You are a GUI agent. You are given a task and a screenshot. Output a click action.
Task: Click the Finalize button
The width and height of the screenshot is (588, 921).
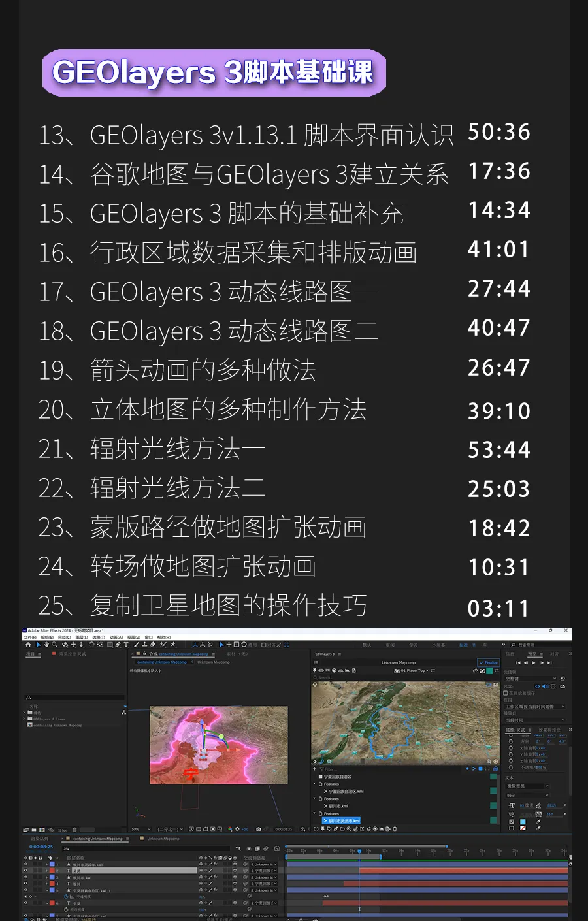click(x=488, y=663)
